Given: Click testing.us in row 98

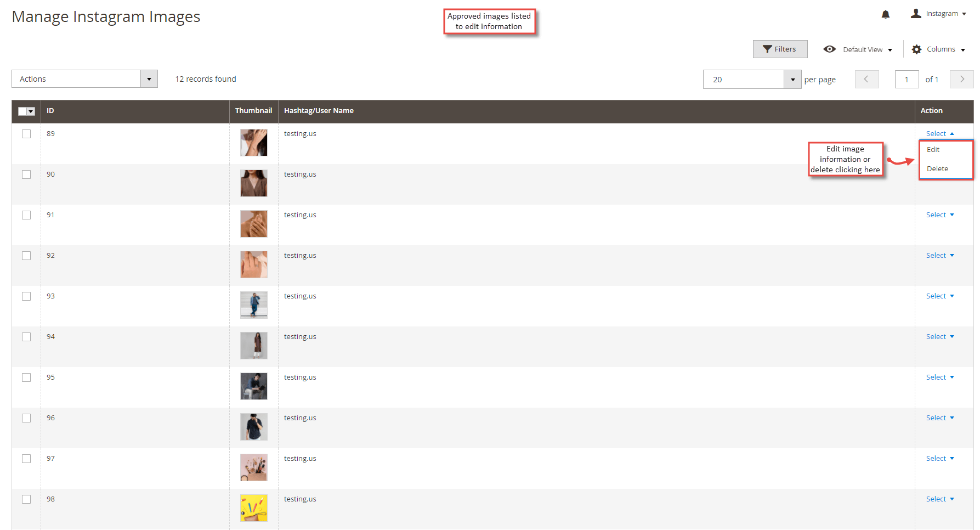Looking at the screenshot, I should [300, 499].
